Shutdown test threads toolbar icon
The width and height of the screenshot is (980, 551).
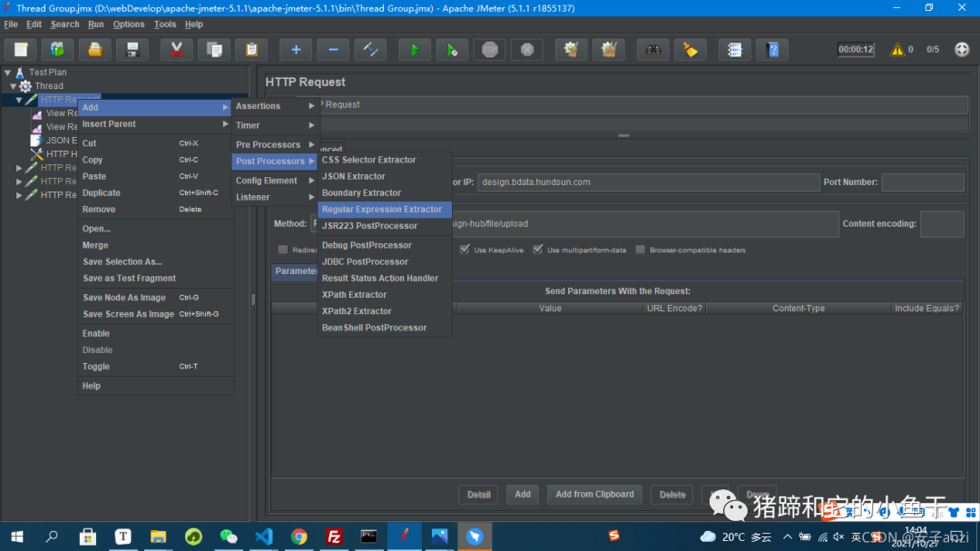click(527, 49)
